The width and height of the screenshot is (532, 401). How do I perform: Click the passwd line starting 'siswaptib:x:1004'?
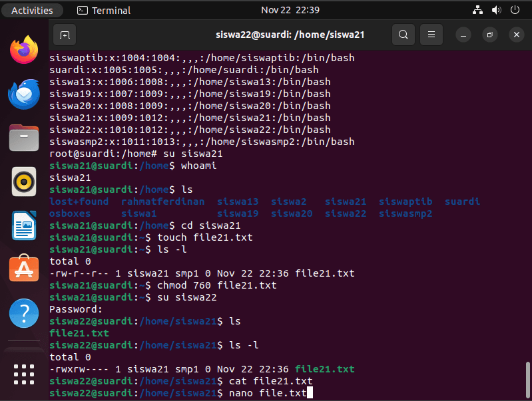pyautogui.click(x=202, y=58)
